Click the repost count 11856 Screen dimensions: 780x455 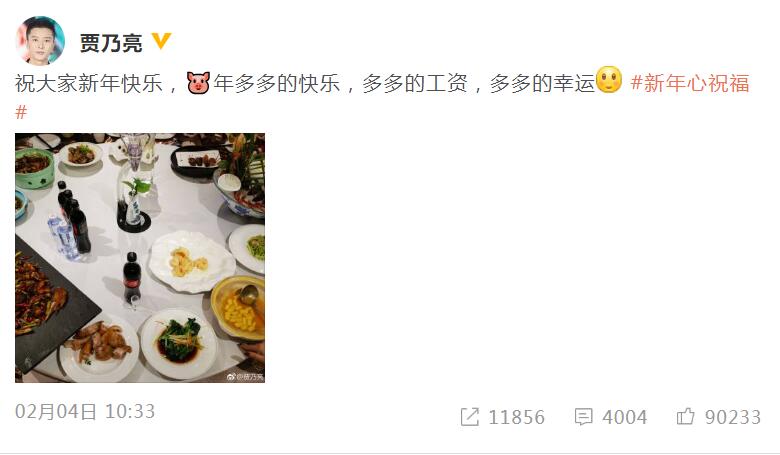pos(516,417)
